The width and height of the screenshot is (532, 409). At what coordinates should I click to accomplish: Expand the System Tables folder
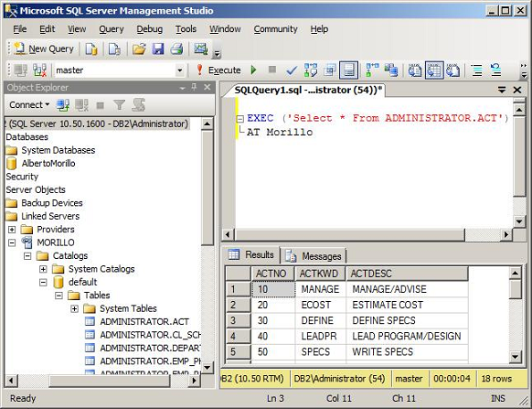pos(74,308)
